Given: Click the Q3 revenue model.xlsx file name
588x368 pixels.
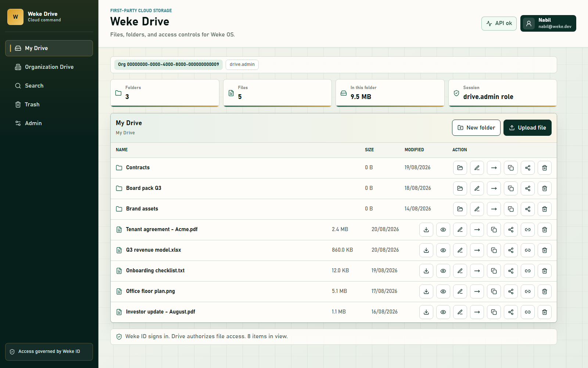Looking at the screenshot, I should (x=154, y=250).
